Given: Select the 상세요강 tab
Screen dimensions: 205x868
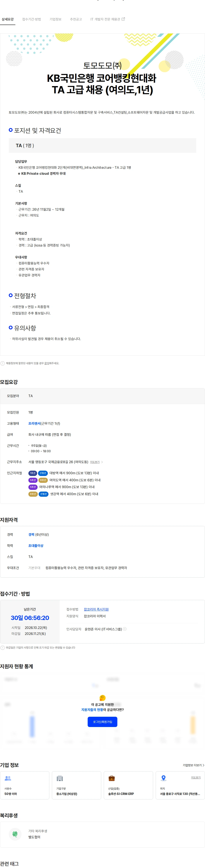Looking at the screenshot, I should (7, 19).
